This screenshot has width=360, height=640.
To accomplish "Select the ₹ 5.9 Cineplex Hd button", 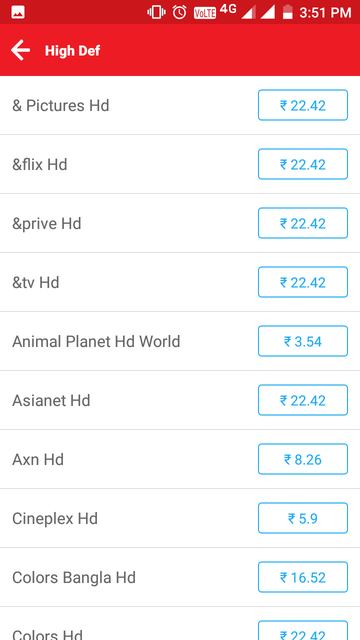I will click(303, 518).
